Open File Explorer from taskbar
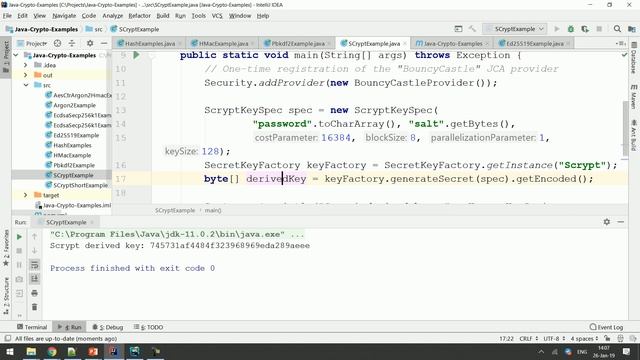The height and width of the screenshot is (360, 640). [31, 351]
